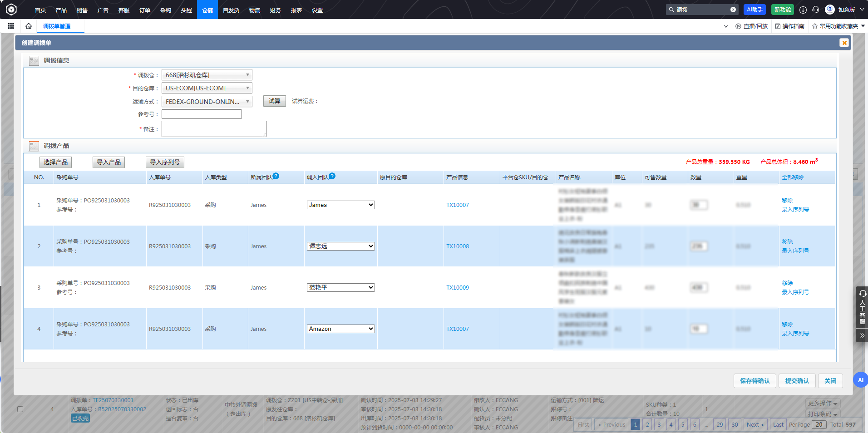Switch to the 调拨单管理 tab
The image size is (868, 433).
tap(57, 26)
